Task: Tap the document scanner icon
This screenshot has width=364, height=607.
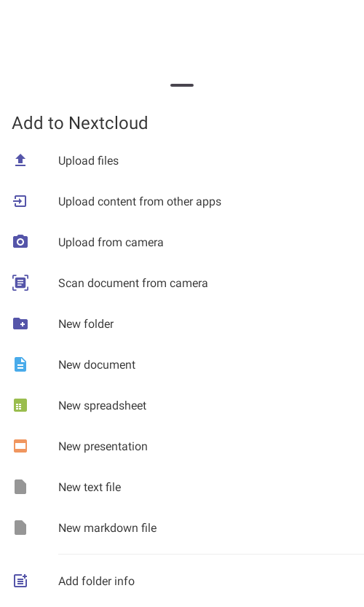Action: pos(20,283)
